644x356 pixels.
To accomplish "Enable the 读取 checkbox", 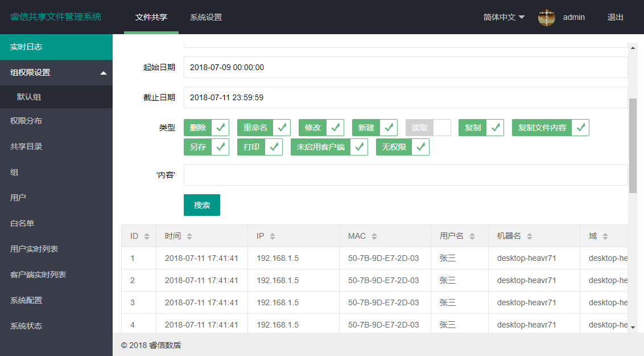I will click(442, 127).
